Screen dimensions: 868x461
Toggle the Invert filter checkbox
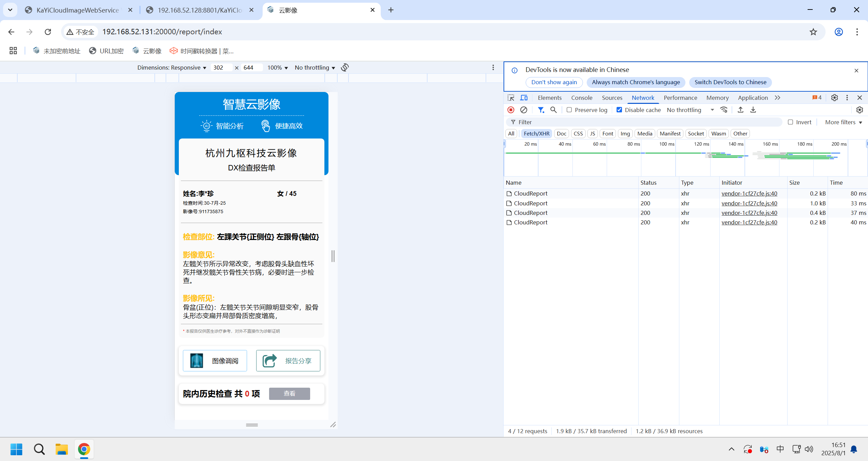[x=791, y=122]
